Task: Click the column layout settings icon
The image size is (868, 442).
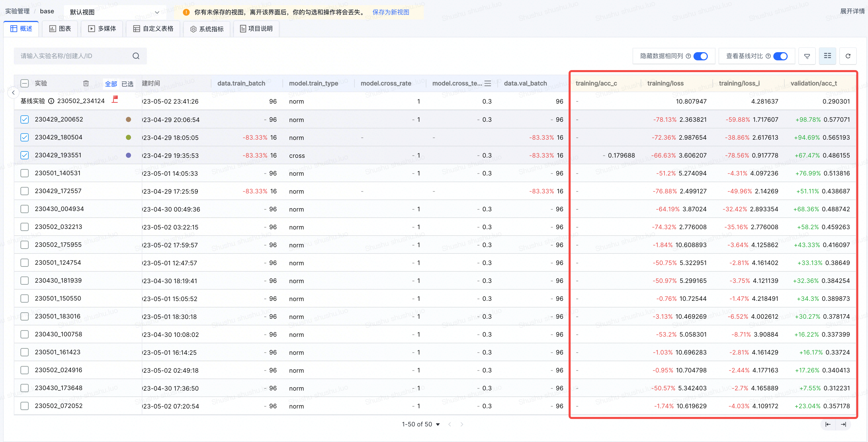Action: (x=827, y=56)
